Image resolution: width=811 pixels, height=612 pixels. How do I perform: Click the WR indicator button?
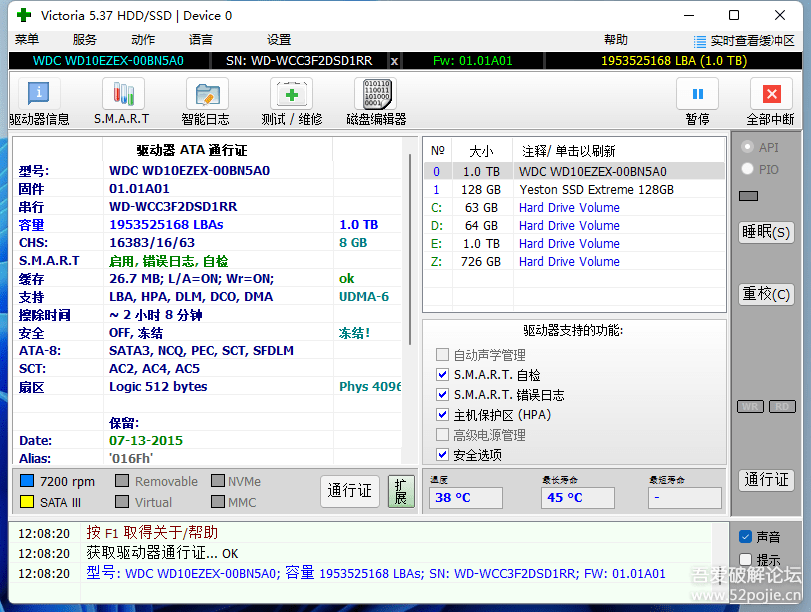coord(750,407)
